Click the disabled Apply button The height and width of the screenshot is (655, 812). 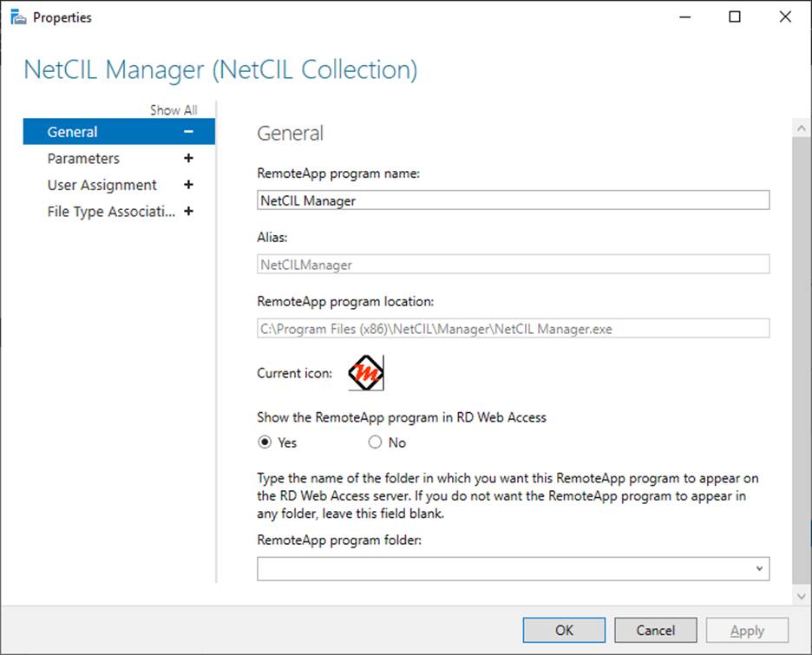pos(747,630)
